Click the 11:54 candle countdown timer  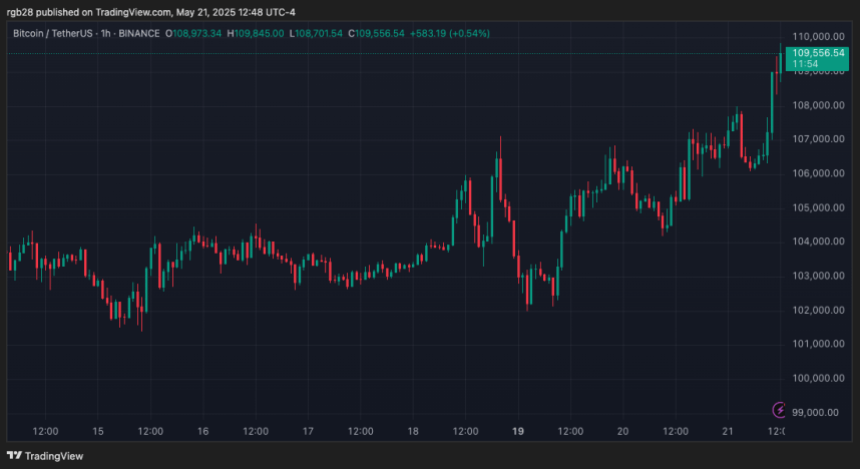coord(806,64)
